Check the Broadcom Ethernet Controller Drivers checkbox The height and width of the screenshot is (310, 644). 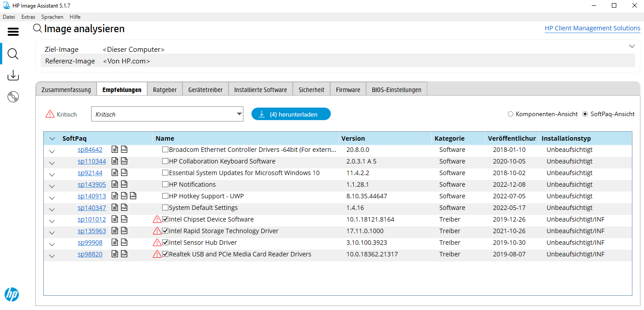165,150
